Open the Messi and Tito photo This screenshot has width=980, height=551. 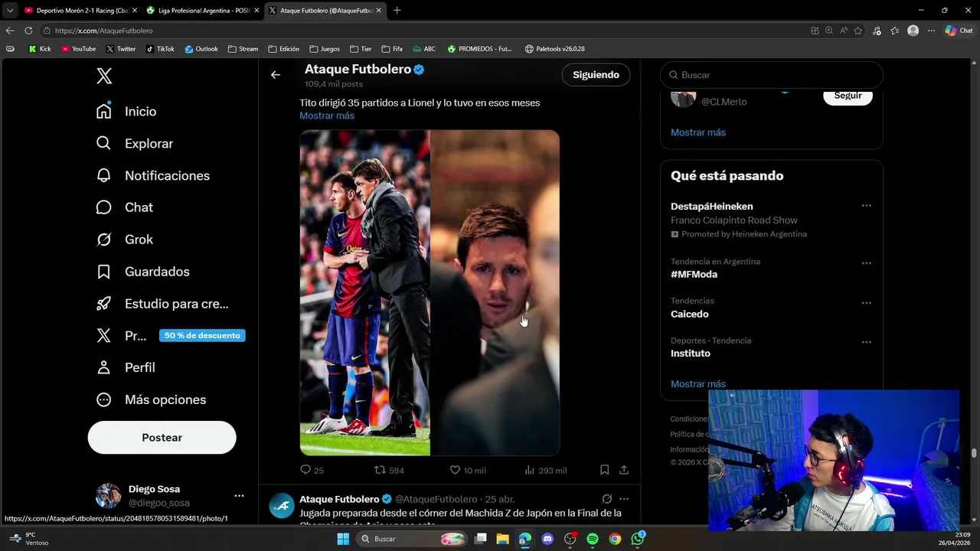430,292
